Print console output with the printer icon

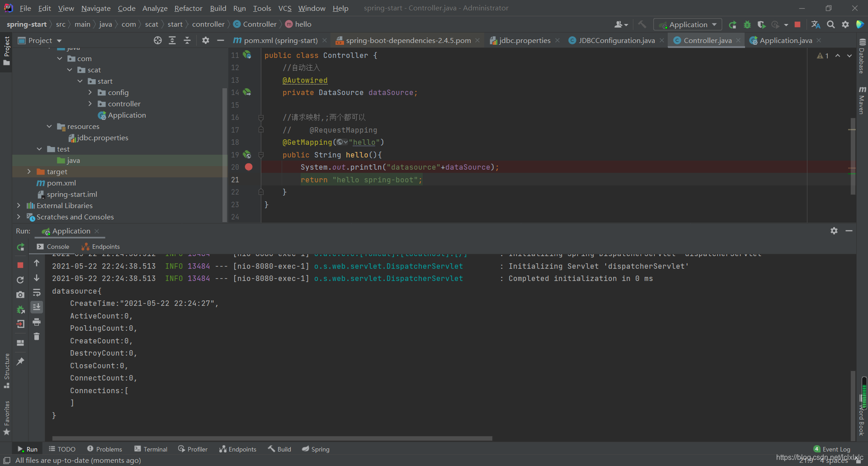coord(37,322)
